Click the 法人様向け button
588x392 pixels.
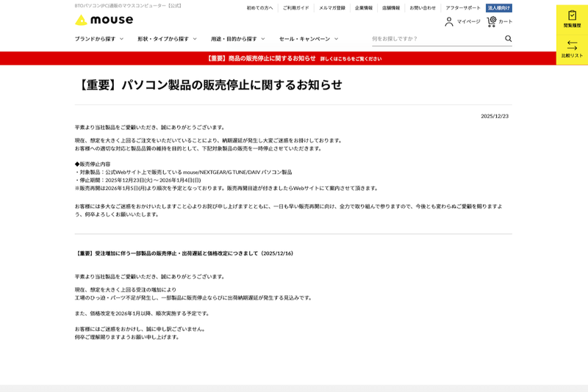tap(499, 8)
